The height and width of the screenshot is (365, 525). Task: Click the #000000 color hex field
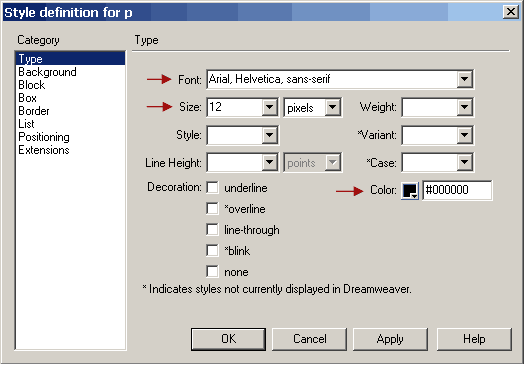pyautogui.click(x=457, y=190)
